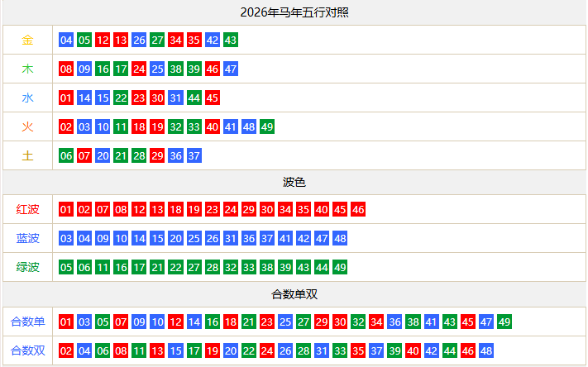Click red 29 in the 土 row

(157, 155)
